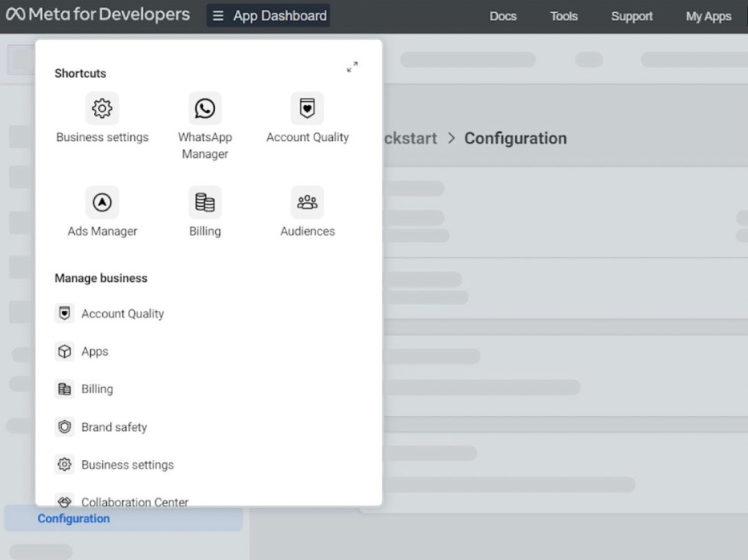The height and width of the screenshot is (560, 748).
Task: Choose Business settings in Manage business list
Action: [x=127, y=465]
